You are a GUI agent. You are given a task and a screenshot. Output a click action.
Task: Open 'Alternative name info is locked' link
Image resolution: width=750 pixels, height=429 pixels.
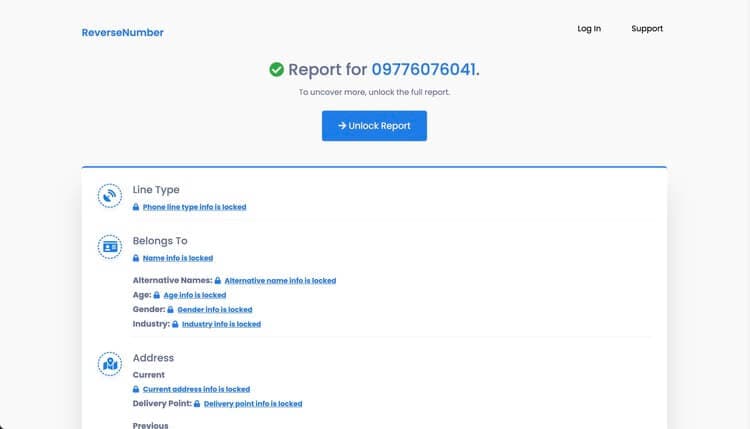280,281
